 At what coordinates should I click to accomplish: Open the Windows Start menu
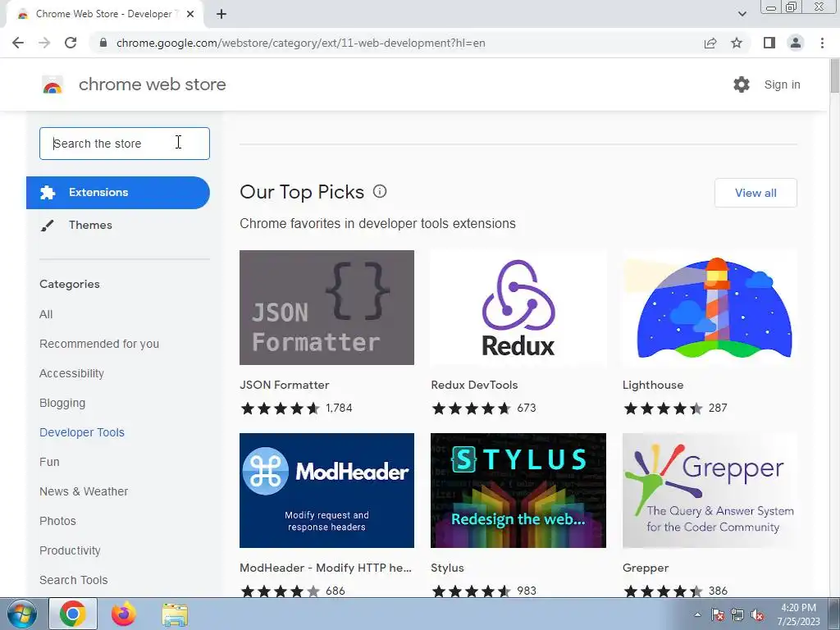coord(22,614)
